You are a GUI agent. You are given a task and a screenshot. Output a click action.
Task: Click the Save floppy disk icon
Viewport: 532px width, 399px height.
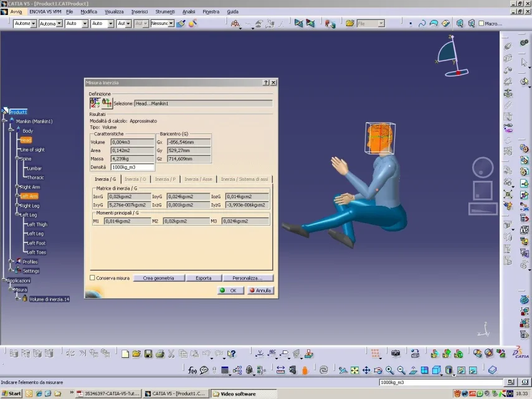pos(148,354)
